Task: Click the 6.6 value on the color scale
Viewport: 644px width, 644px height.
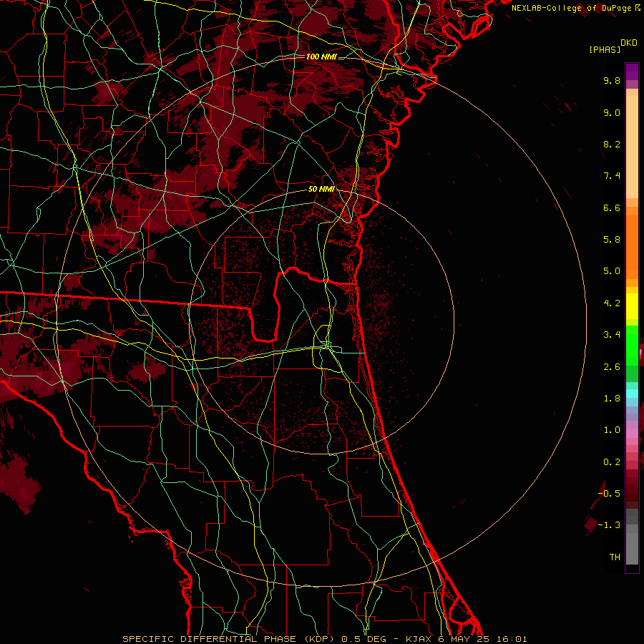Action: click(x=612, y=208)
